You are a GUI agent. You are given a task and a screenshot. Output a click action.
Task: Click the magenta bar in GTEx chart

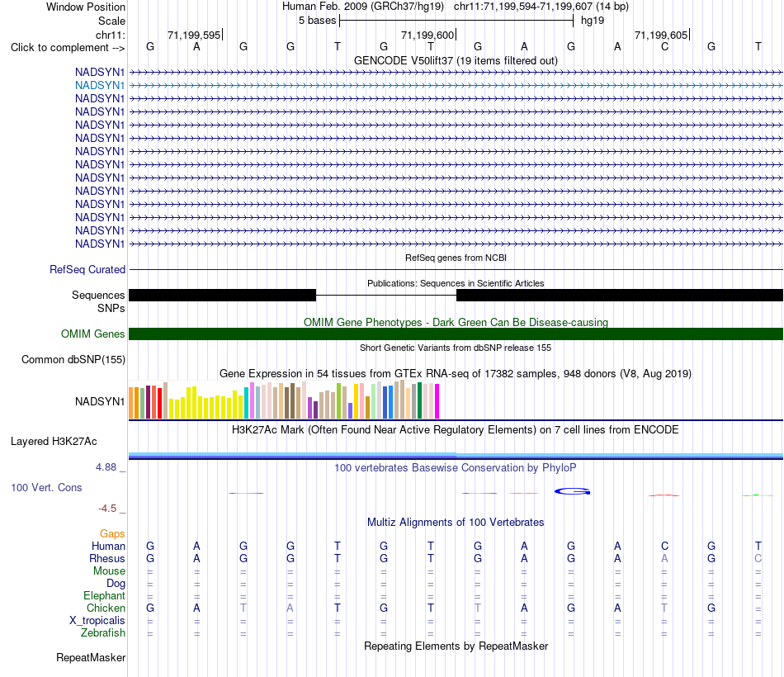(x=437, y=401)
